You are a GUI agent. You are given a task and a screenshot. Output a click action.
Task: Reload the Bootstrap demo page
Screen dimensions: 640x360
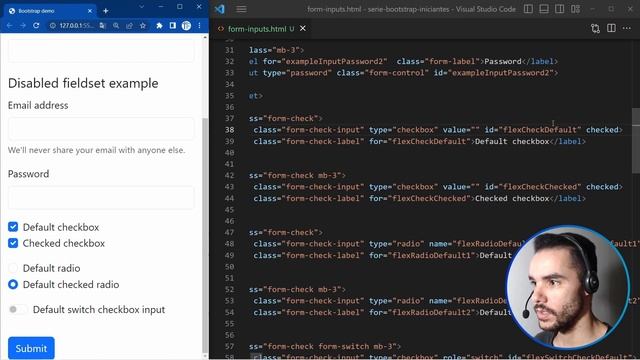(x=36, y=25)
